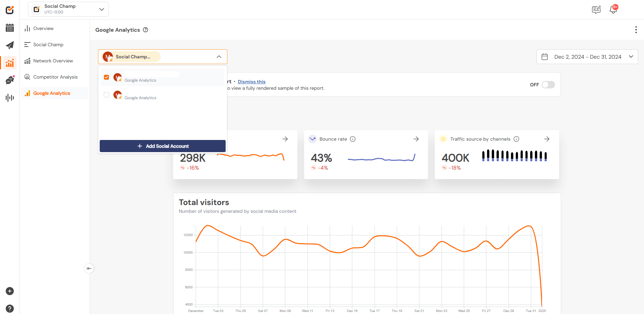The width and height of the screenshot is (644, 314).
Task: Click the Social Champ logo icon
Action: (10, 10)
